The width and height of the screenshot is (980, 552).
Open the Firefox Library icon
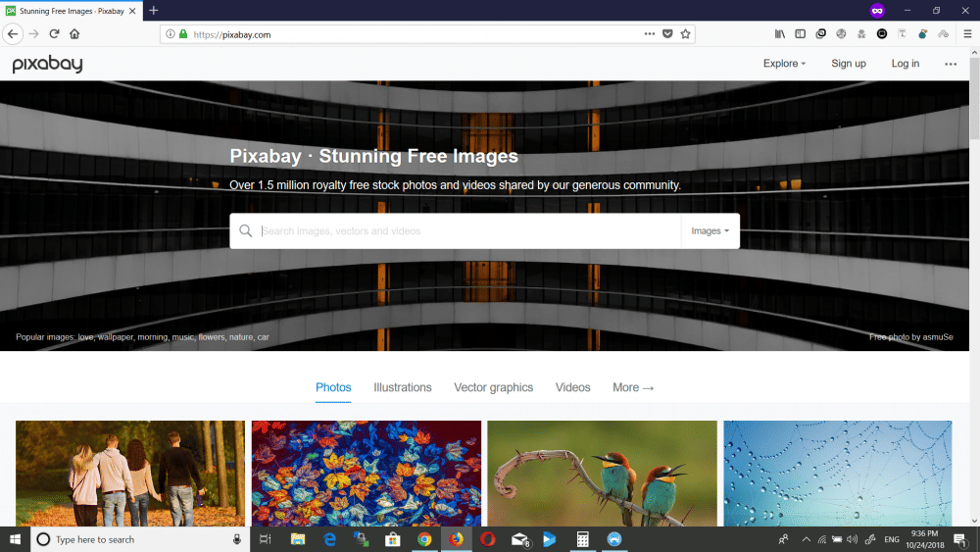[x=780, y=33]
